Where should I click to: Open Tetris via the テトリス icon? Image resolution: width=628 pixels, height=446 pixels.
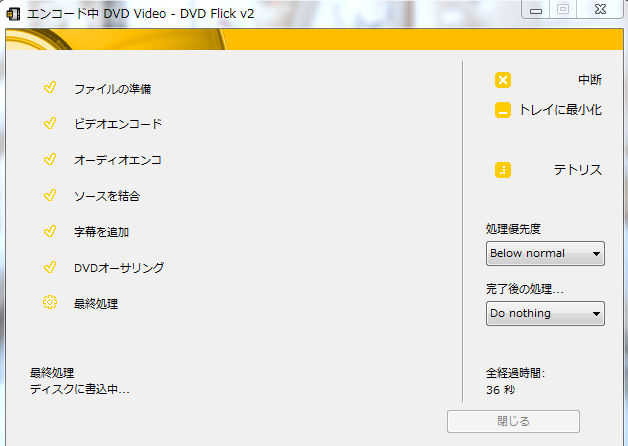503,170
